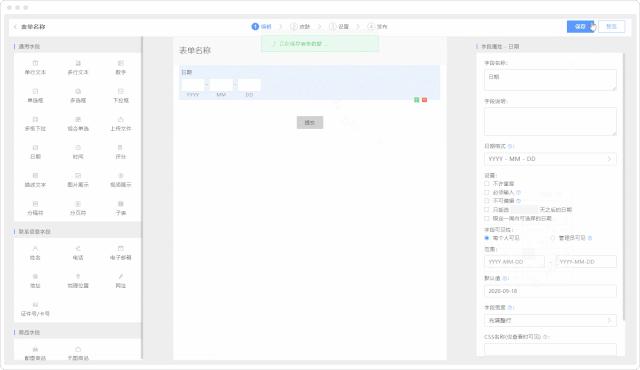Go back using arrow beside form name

15,27
